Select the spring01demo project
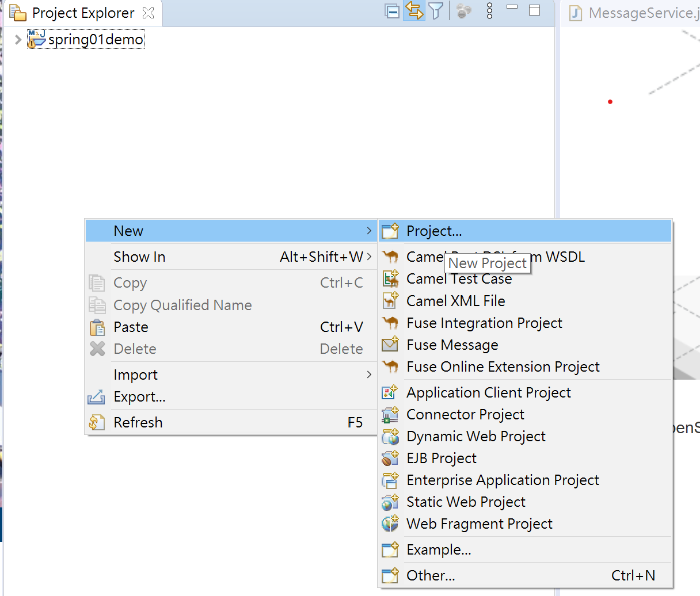The image size is (700, 596). [95, 40]
